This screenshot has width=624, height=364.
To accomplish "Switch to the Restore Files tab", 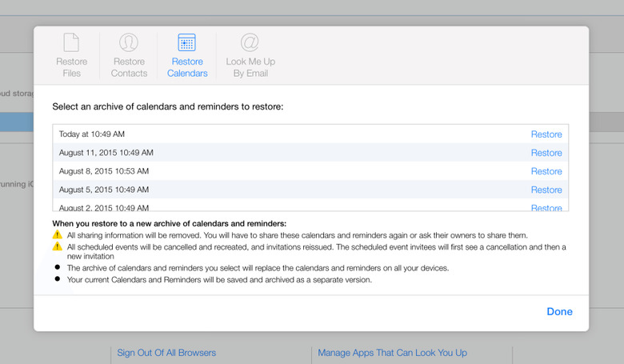I will pos(72,67).
